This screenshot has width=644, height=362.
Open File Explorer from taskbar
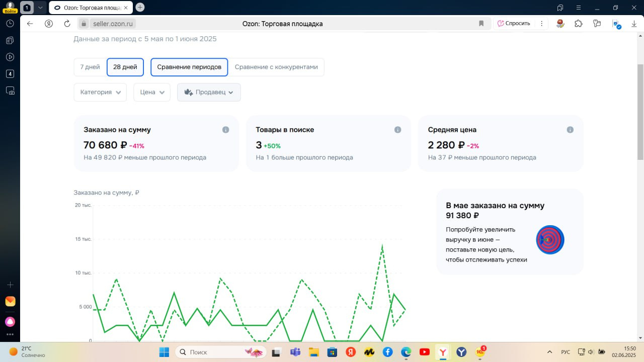(x=313, y=352)
